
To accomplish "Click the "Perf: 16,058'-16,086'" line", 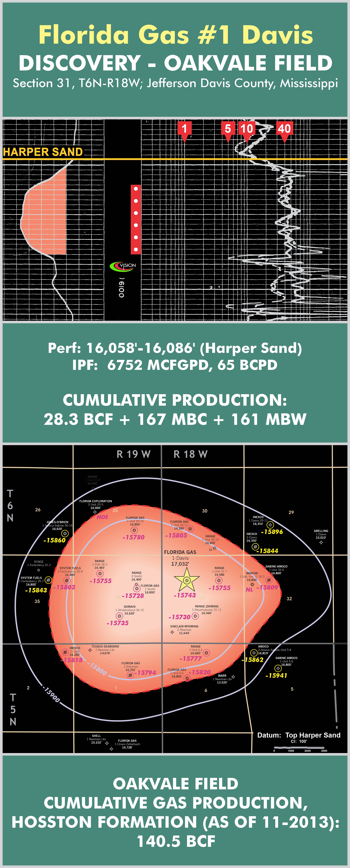I will pos(175,348).
